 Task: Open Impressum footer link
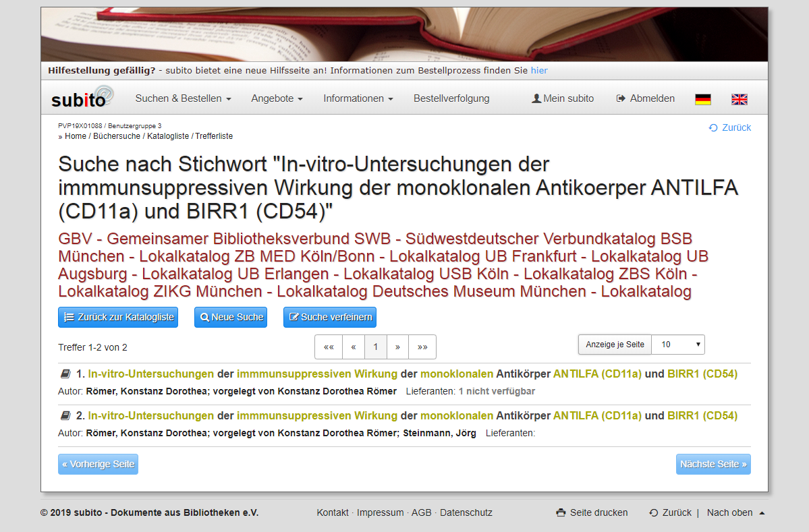click(381, 512)
